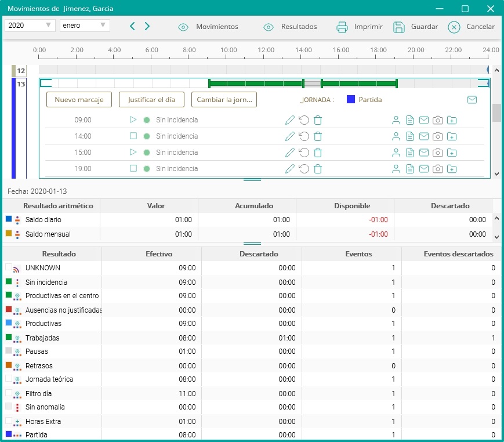Open document icon for the 09:00 marking
The height and width of the screenshot is (442, 504).
point(410,120)
